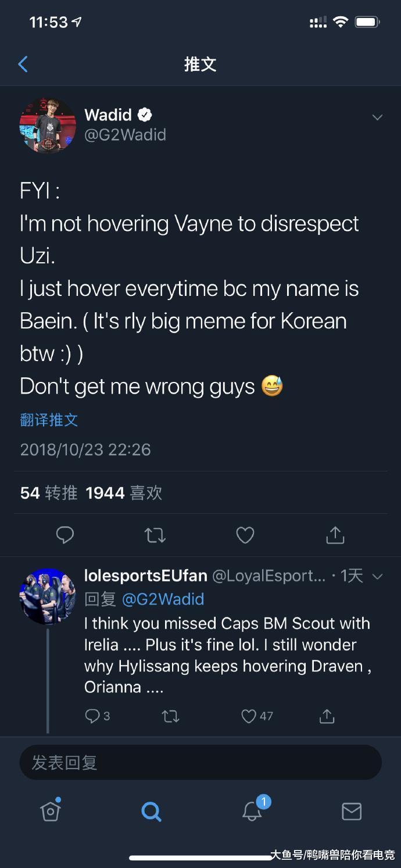Share the lolesportsEUfan reply
Screen dimensions: 401x868
point(327,716)
